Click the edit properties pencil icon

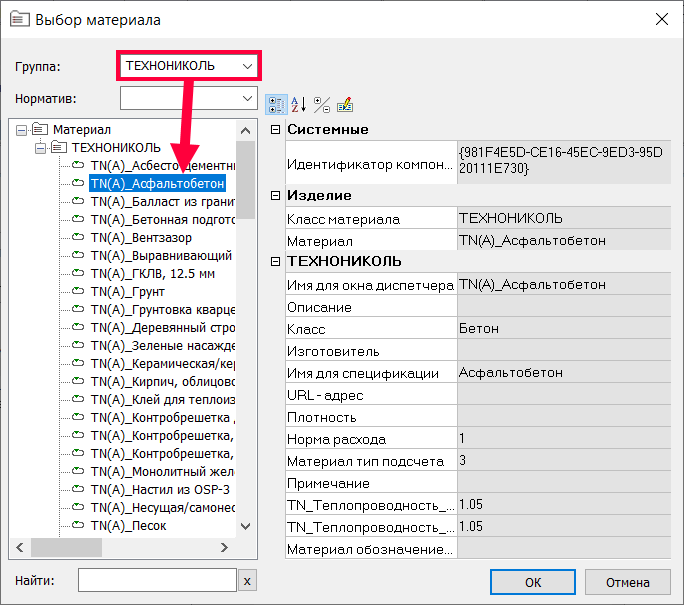click(x=345, y=104)
